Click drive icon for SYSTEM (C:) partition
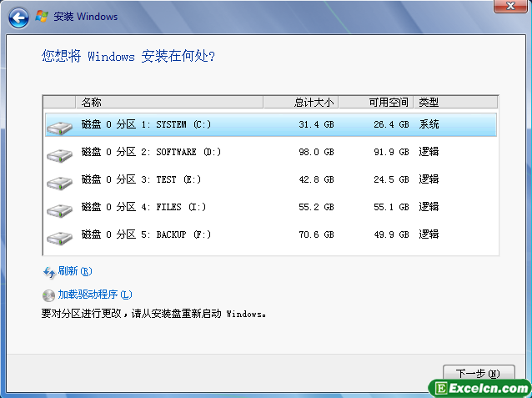The width and height of the screenshot is (532, 398). pos(60,128)
